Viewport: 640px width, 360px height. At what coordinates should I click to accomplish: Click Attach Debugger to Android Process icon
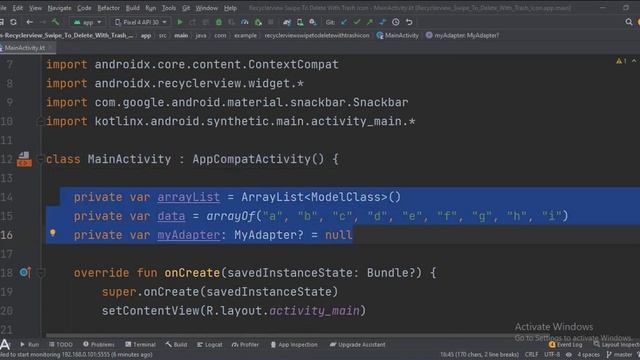(258, 22)
